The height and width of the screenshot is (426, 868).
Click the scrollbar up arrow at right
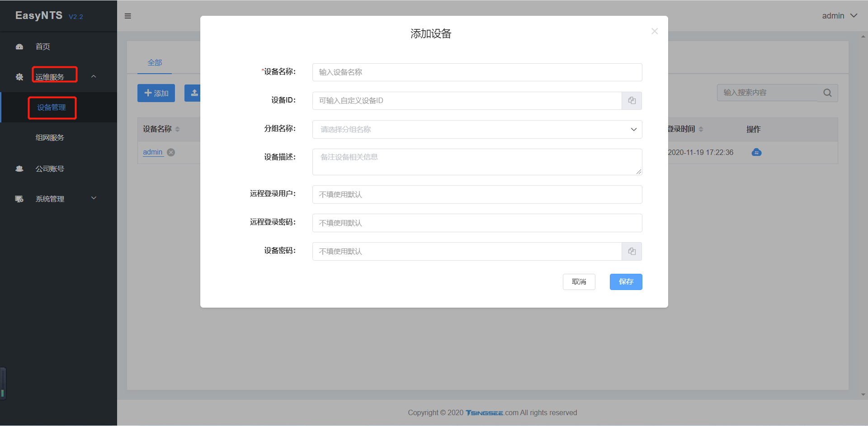pos(863,37)
